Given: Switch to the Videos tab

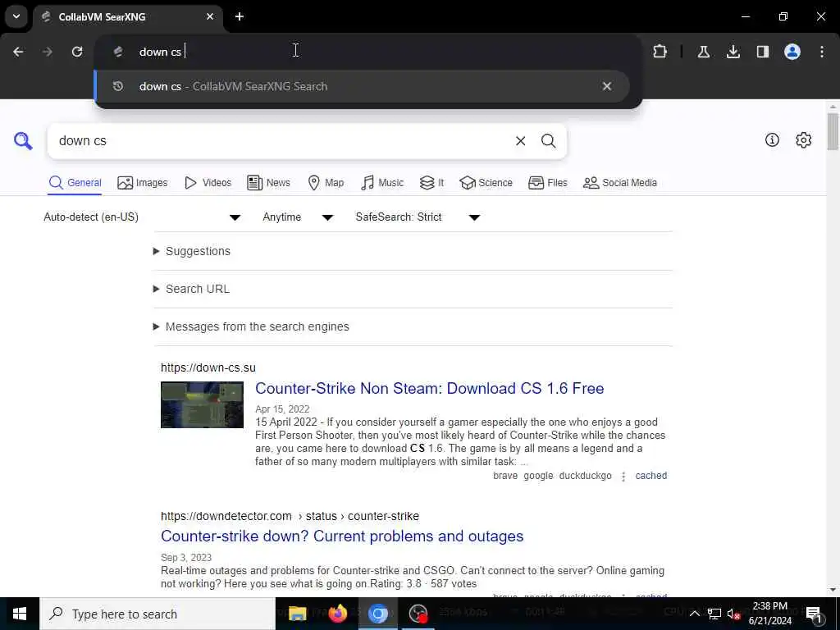Looking at the screenshot, I should point(208,183).
